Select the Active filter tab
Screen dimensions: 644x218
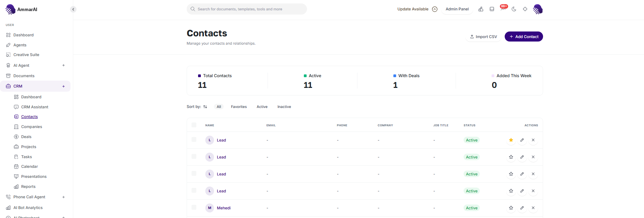click(x=262, y=107)
